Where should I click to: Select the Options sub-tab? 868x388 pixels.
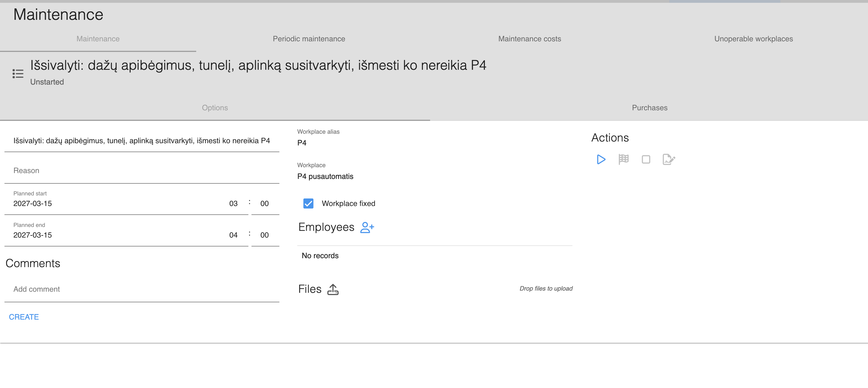215,107
